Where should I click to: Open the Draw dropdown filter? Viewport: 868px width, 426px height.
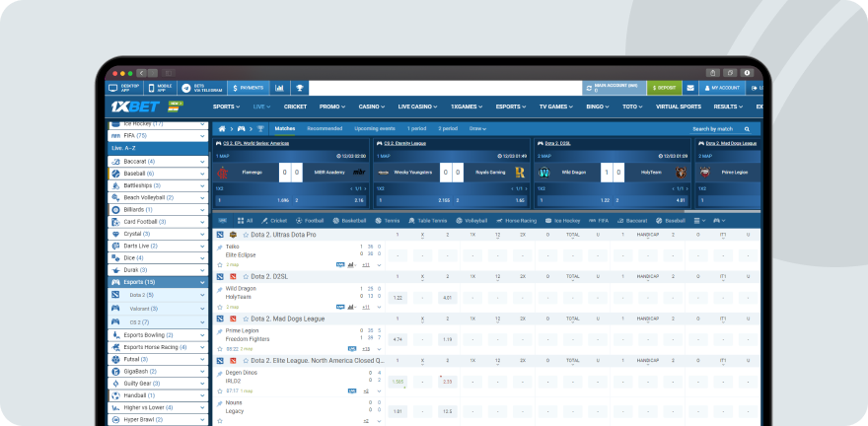[477, 129]
